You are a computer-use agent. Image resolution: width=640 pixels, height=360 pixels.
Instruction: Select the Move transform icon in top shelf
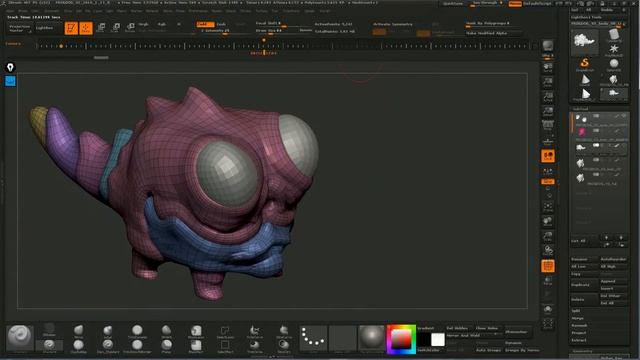[101, 28]
